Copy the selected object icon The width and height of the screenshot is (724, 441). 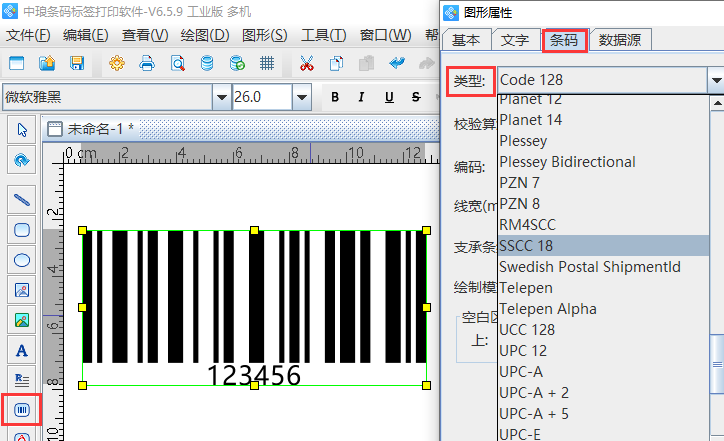337,63
